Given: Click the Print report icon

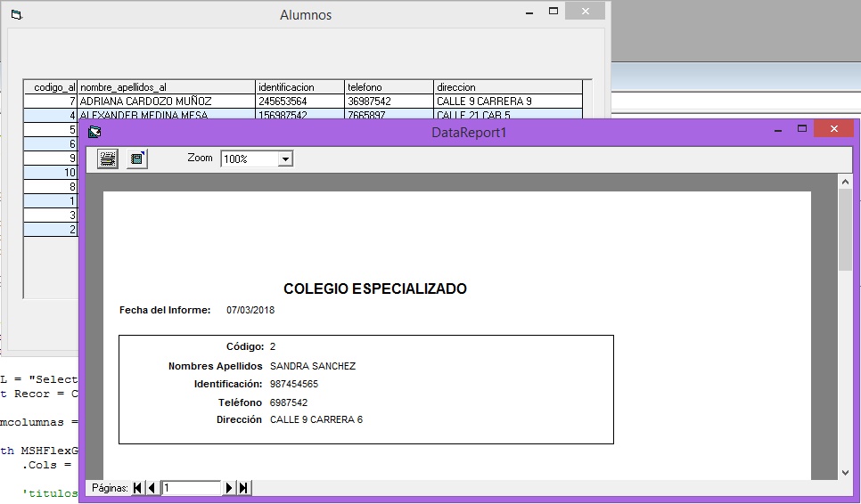Looking at the screenshot, I should [x=108, y=159].
